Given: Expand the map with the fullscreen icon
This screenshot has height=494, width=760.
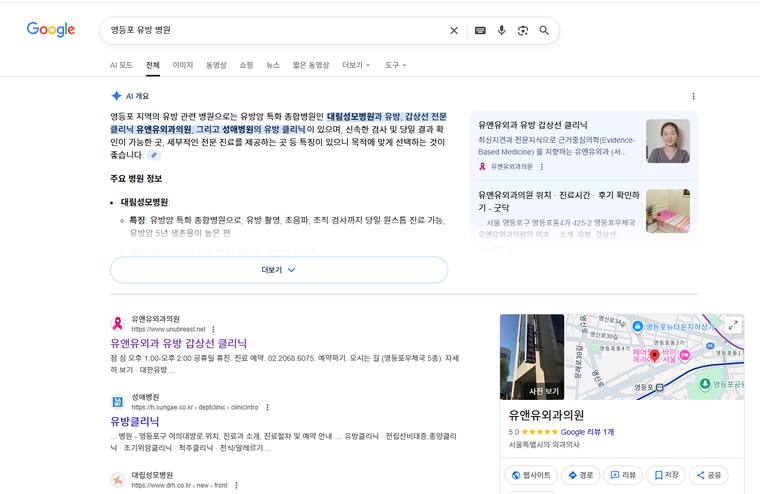Looking at the screenshot, I should coord(734,325).
